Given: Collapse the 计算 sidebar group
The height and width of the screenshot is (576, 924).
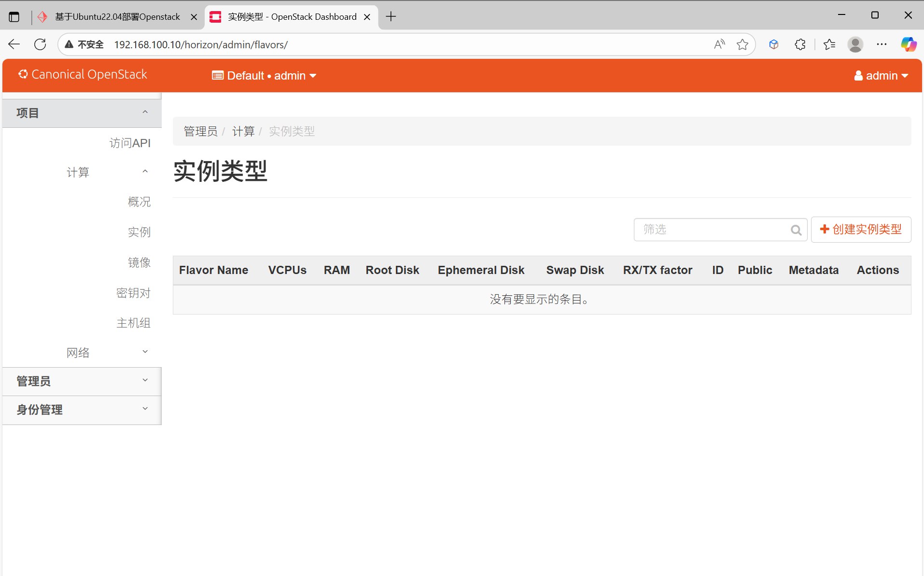Looking at the screenshot, I should (107, 172).
